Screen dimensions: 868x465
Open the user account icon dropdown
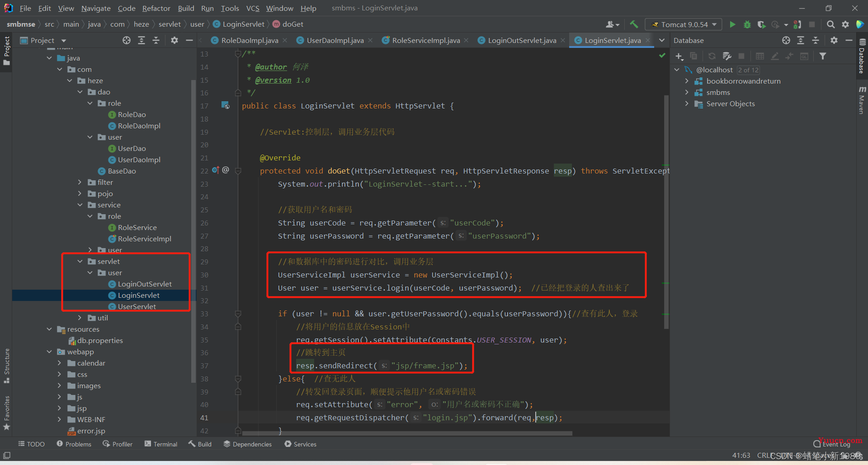(x=613, y=24)
